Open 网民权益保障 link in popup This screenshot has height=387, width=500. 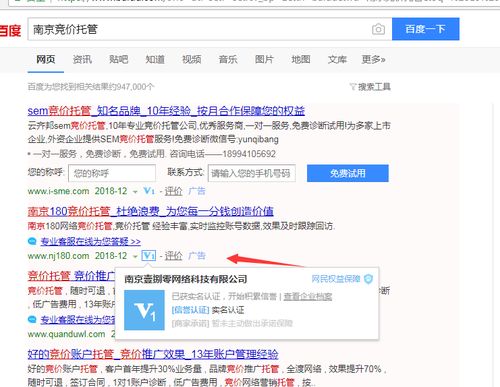[x=336, y=279]
